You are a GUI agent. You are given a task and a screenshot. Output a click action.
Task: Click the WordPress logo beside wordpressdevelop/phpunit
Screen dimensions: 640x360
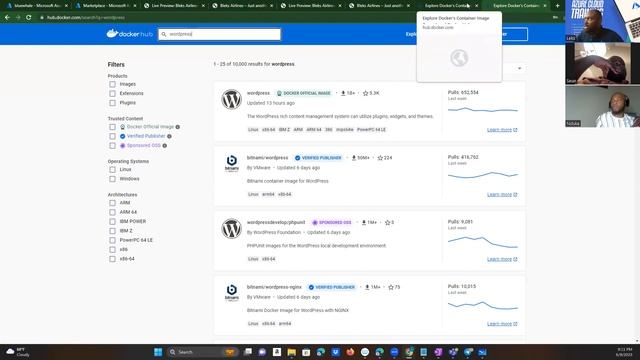231,229
